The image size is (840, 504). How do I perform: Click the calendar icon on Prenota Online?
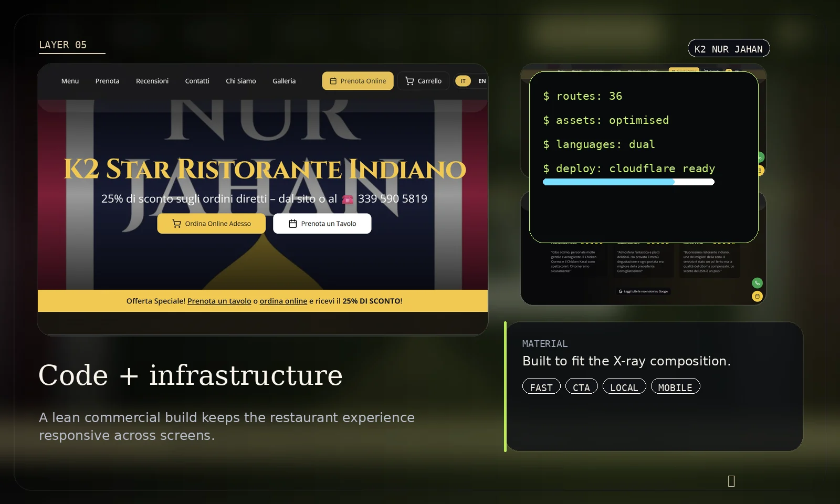pos(333,81)
